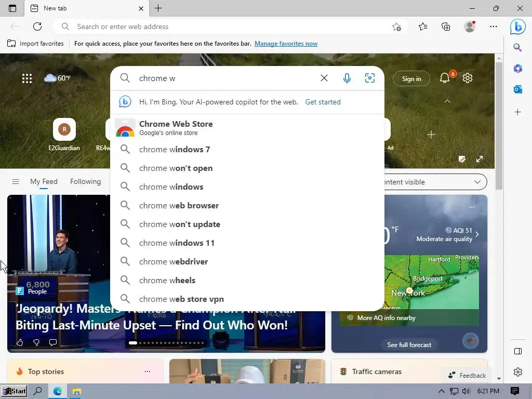Switch to Following tab
This screenshot has height=399, width=532.
point(86,181)
